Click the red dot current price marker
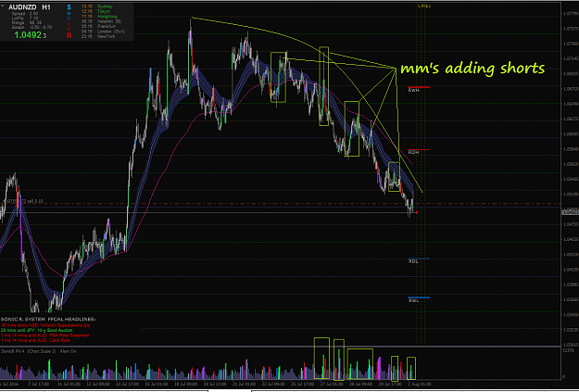The width and height of the screenshot is (579, 392). 417,212
